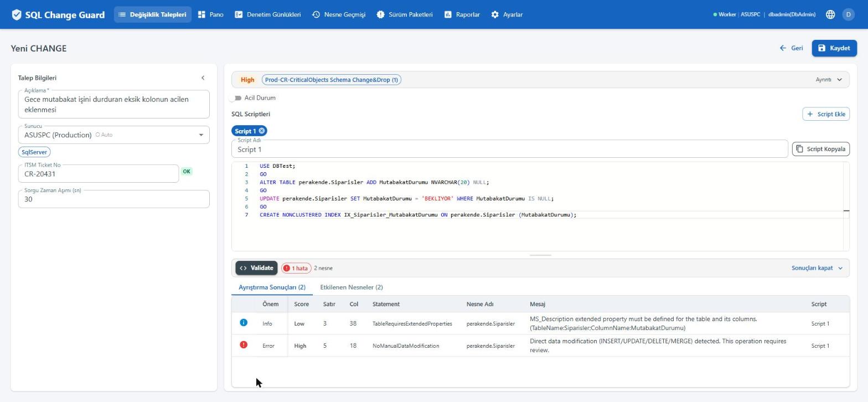The width and height of the screenshot is (868, 402).
Task: Click the Low score cell
Action: (299, 323)
